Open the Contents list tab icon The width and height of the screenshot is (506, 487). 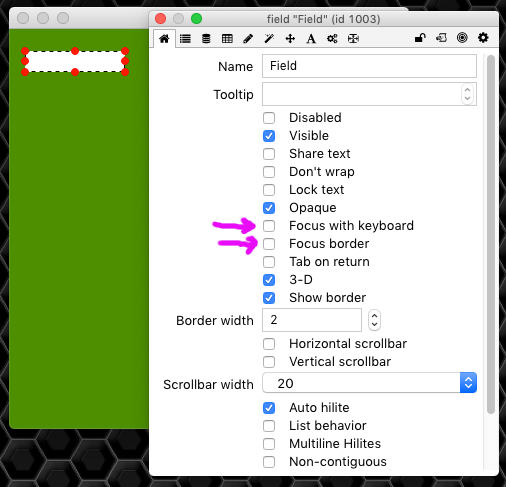tap(185, 39)
